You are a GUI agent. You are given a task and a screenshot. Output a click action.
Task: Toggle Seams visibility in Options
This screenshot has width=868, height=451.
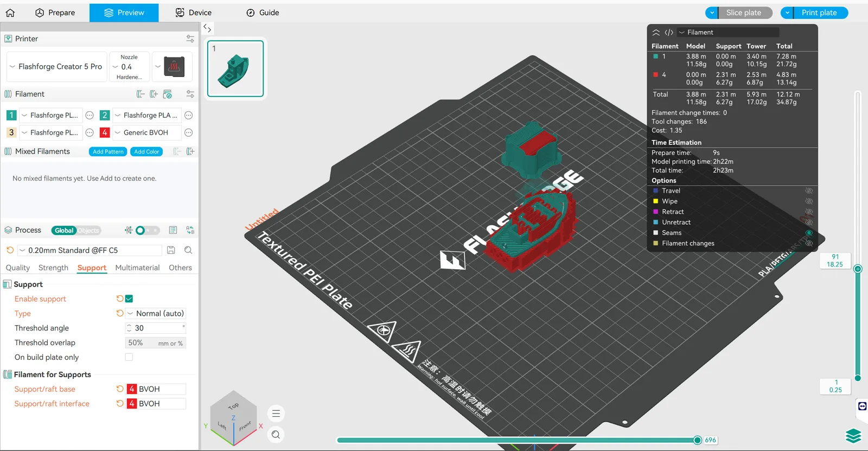click(809, 233)
